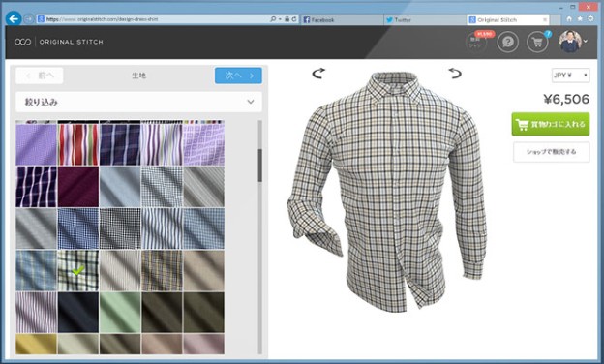Click the ¥6,506 price text

coord(566,100)
